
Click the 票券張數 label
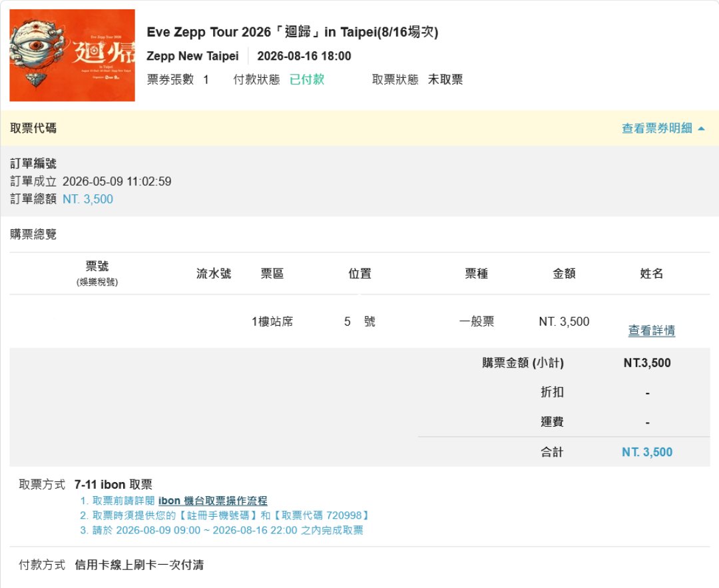coord(170,79)
